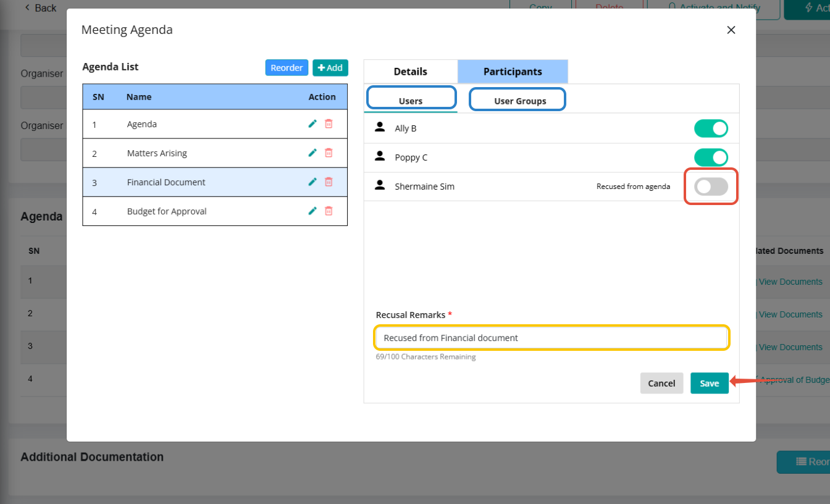
Task: Click the person icon beside Shermaine Sim
Action: 380,185
